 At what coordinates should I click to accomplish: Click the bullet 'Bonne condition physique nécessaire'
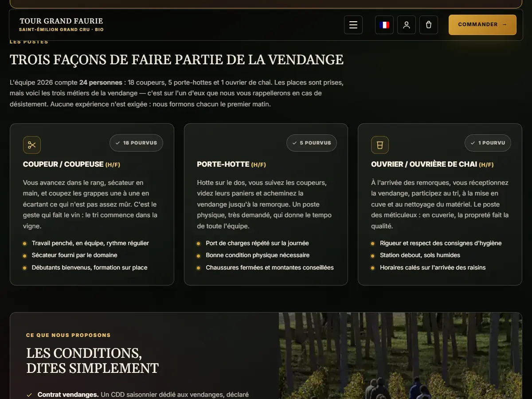(x=258, y=255)
